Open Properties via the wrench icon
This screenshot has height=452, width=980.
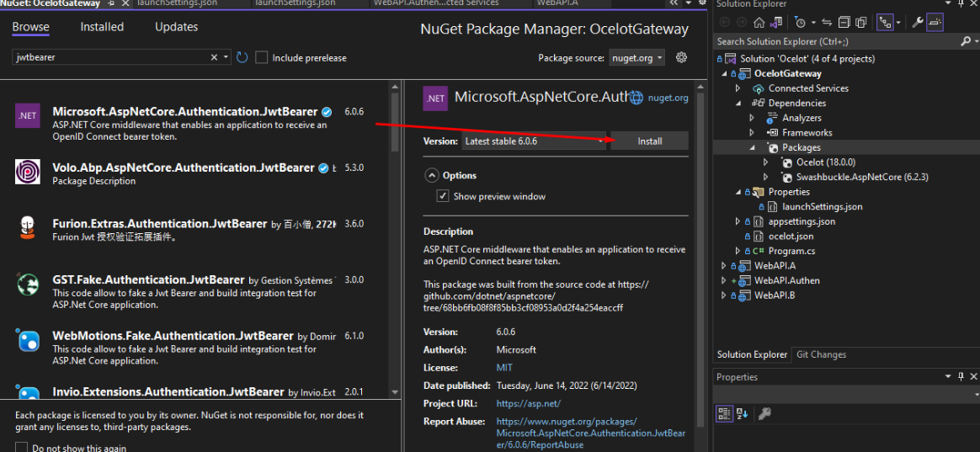coord(917,22)
